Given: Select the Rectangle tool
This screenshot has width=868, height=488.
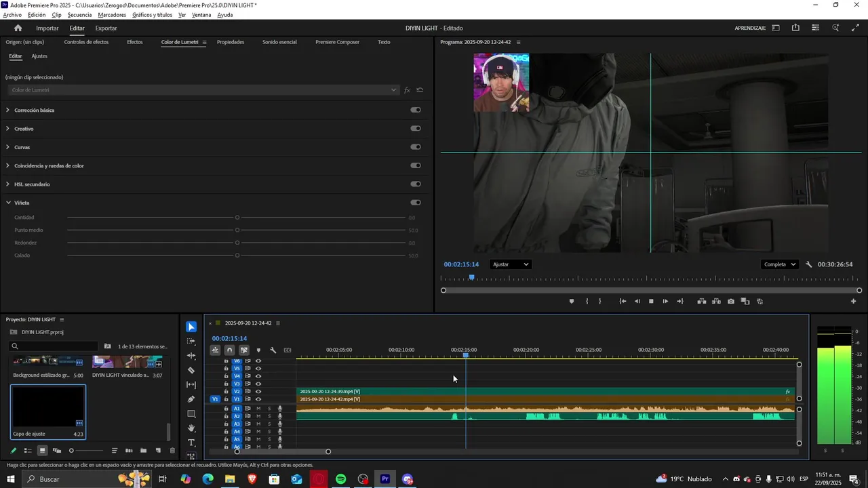Looking at the screenshot, I should click(x=191, y=413).
